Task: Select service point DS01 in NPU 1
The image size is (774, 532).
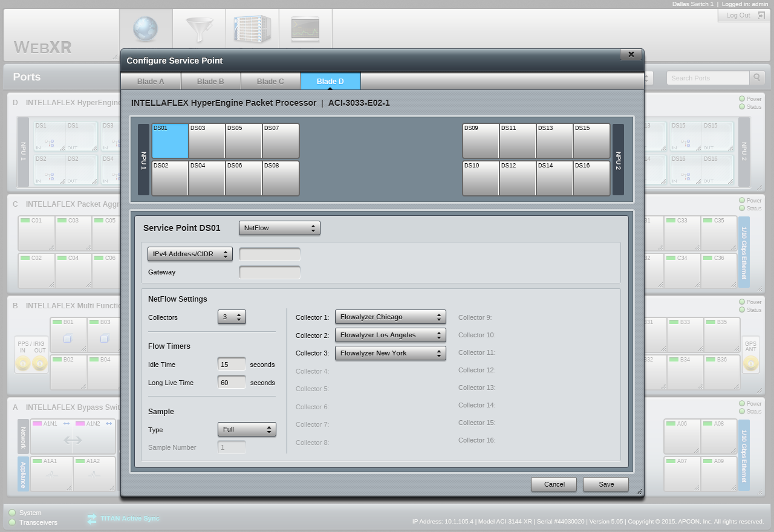Action: click(170, 141)
